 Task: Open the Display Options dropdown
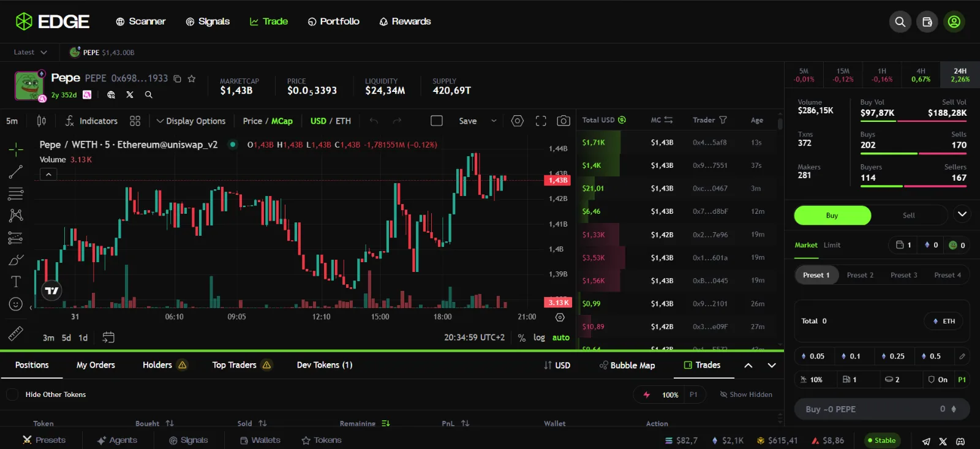point(191,121)
